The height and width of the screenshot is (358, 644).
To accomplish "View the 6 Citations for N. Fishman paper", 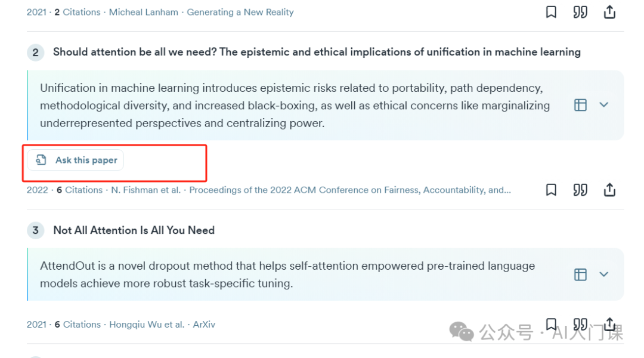I will (x=80, y=190).
